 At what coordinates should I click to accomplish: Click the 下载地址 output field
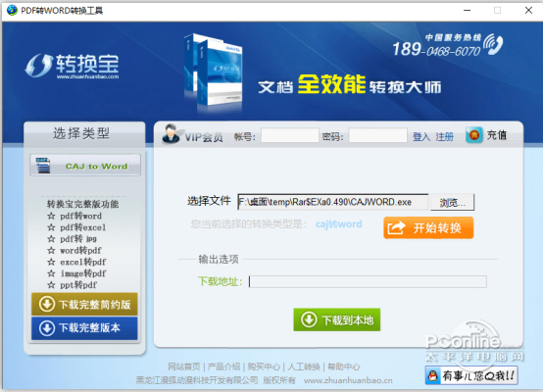(368, 282)
